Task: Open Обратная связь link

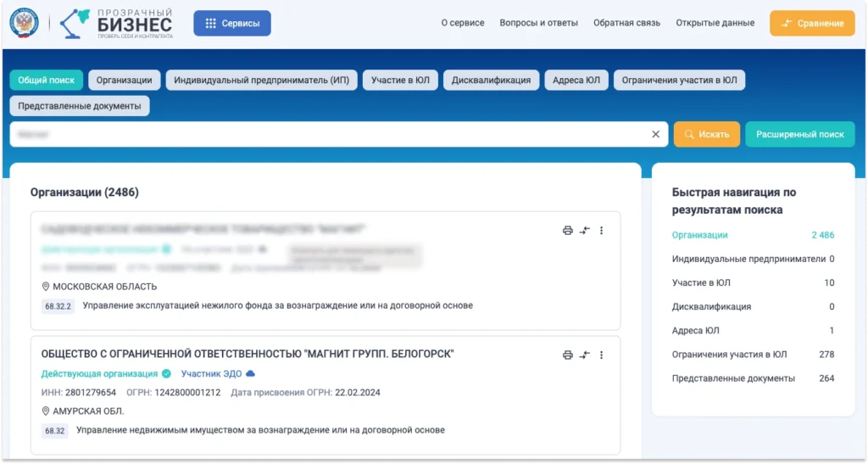Action: pos(626,23)
